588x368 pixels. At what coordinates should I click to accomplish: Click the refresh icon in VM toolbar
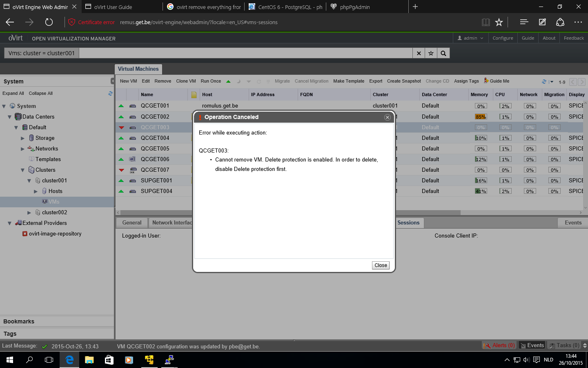(x=544, y=82)
